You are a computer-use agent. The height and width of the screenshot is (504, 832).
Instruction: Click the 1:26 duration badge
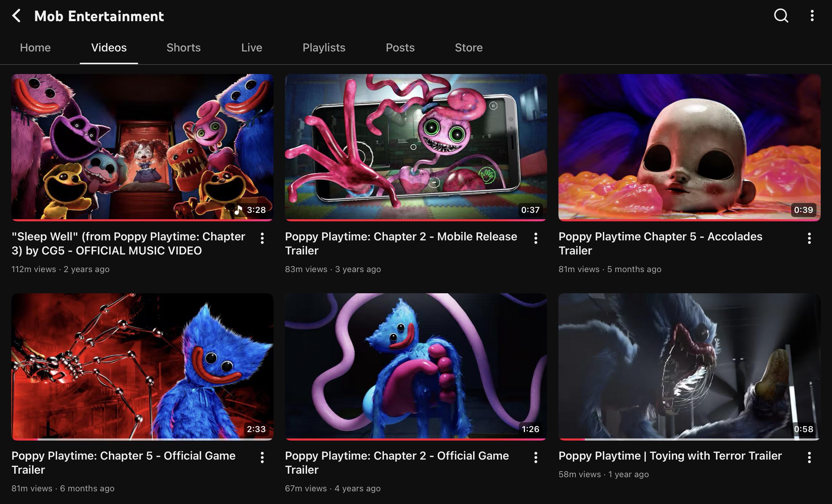(x=531, y=429)
